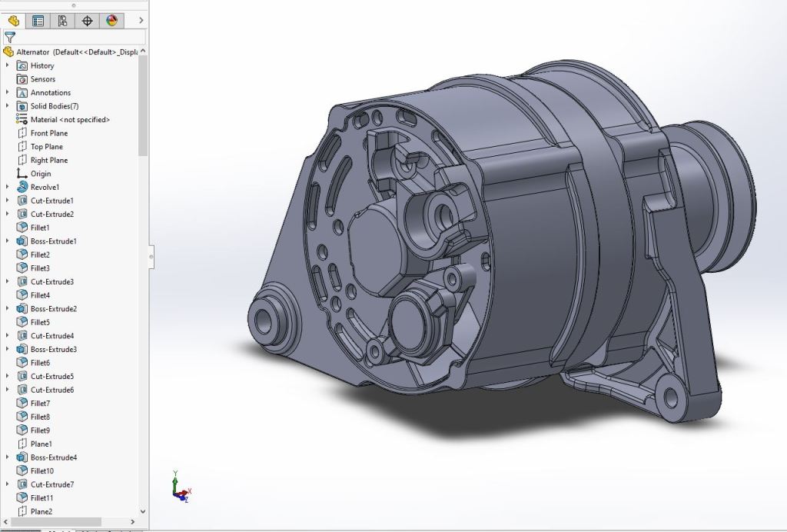Click the Material not specified icon

[22, 120]
